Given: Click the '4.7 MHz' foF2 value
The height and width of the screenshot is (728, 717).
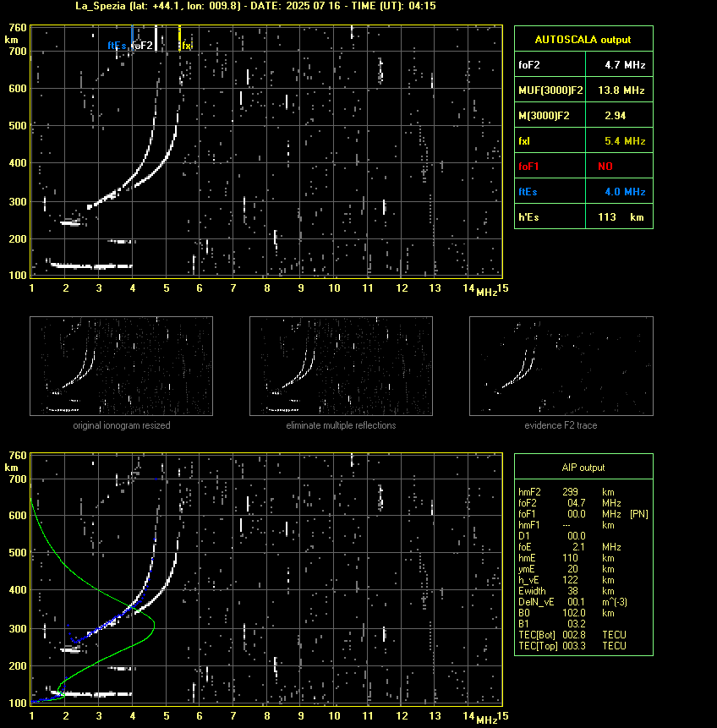Looking at the screenshot, I should coord(625,65).
